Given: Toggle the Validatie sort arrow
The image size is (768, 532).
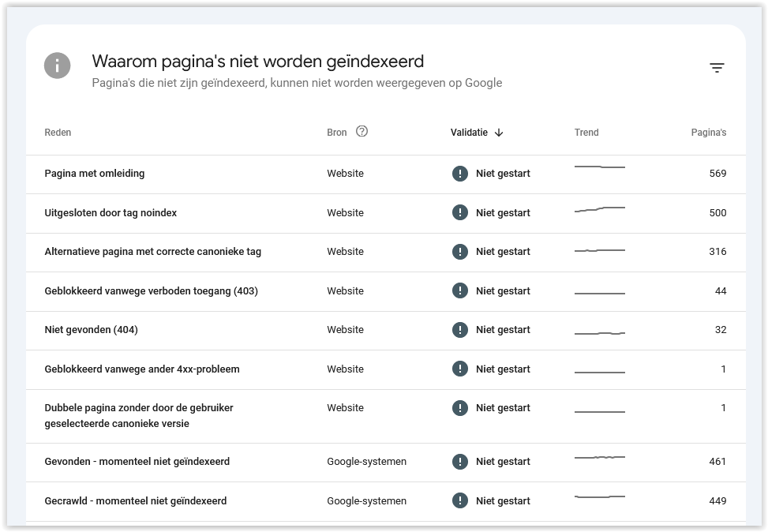Looking at the screenshot, I should click(x=499, y=133).
